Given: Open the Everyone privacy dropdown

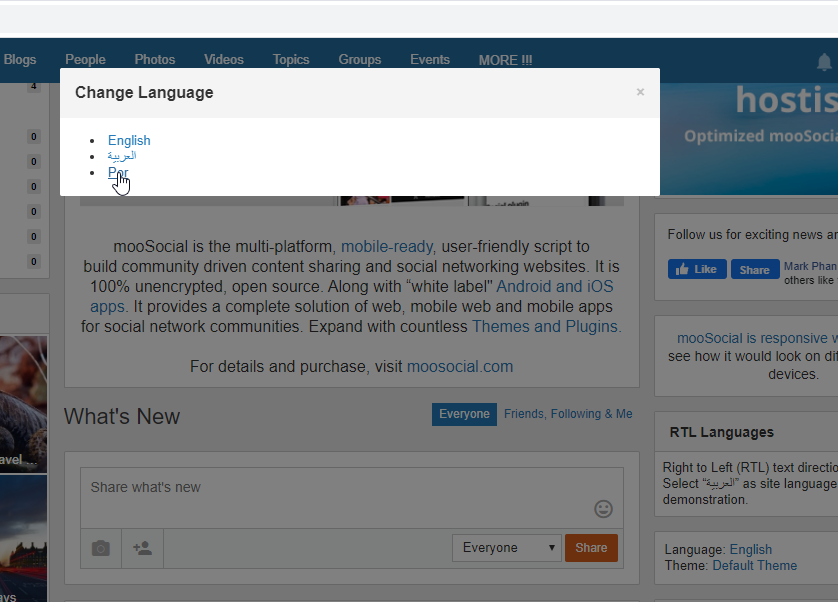Looking at the screenshot, I should pos(506,547).
